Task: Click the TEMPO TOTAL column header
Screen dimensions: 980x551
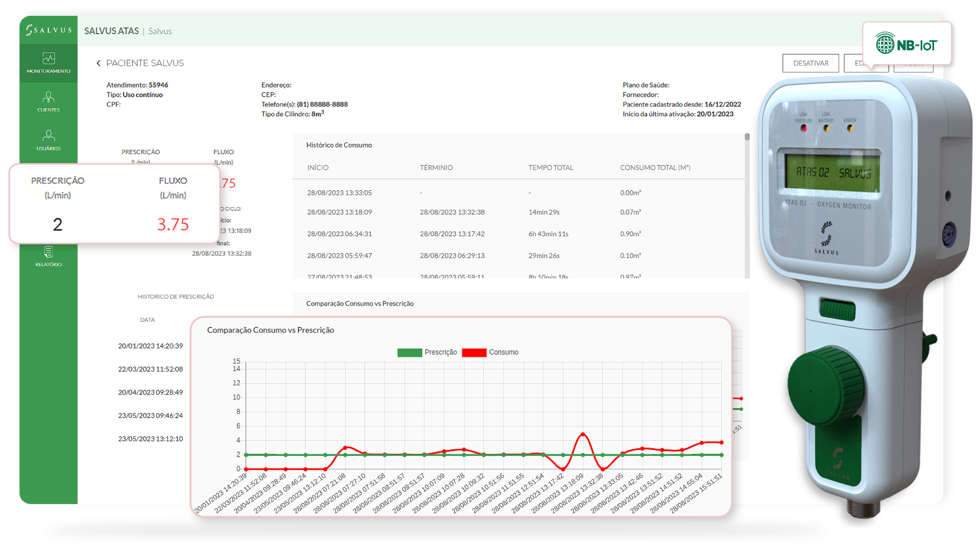Action: tap(551, 167)
